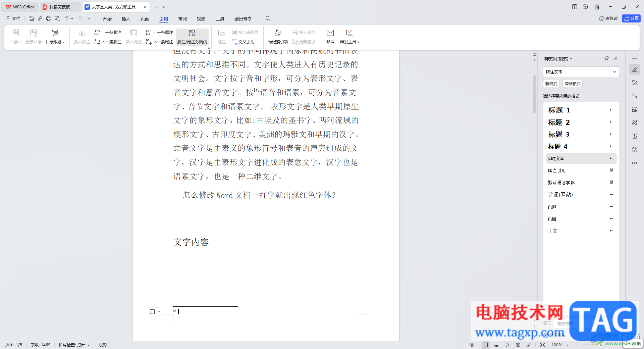Click the 分享 share button

pos(631,18)
